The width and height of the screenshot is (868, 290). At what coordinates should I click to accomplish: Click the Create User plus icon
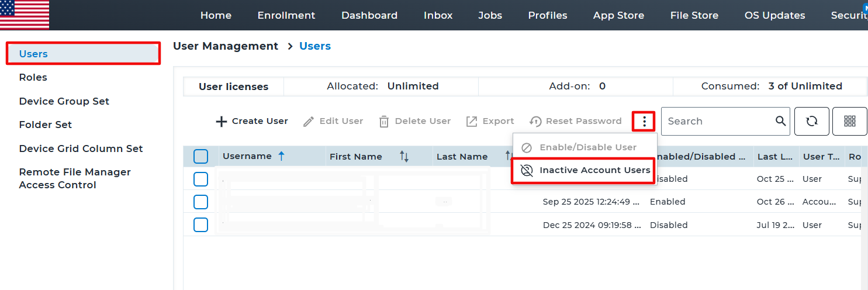point(221,122)
